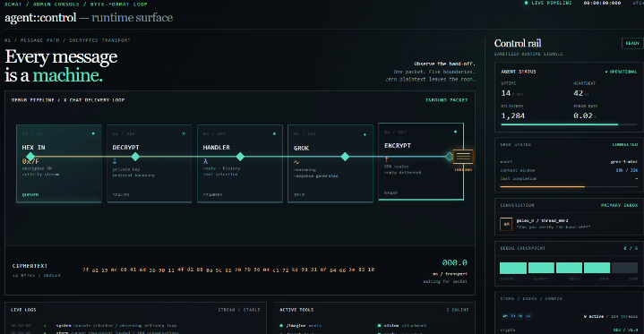Select the ENCRYPT pipeline stage card
Viewport: 644px width, 334px height.
click(x=421, y=161)
